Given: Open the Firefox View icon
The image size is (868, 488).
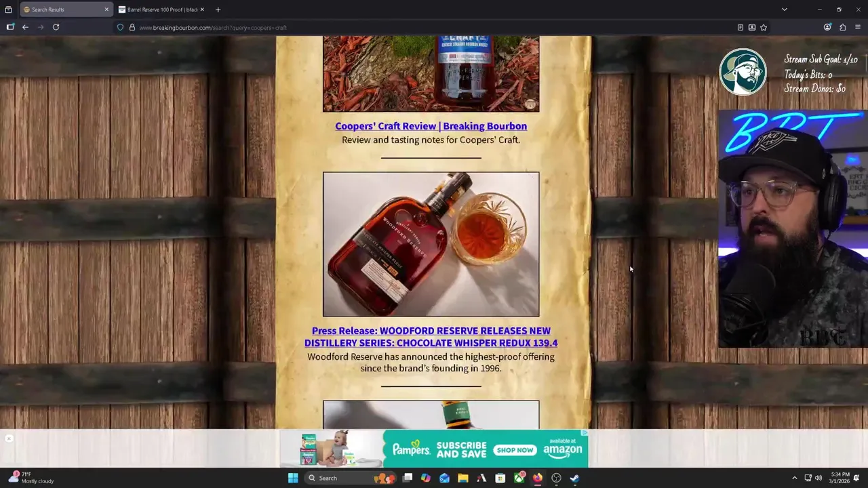Looking at the screenshot, I should point(8,9).
